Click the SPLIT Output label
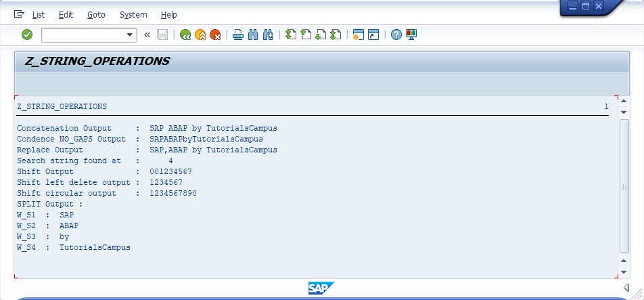Screen dimensions: 644x300 point(49,204)
